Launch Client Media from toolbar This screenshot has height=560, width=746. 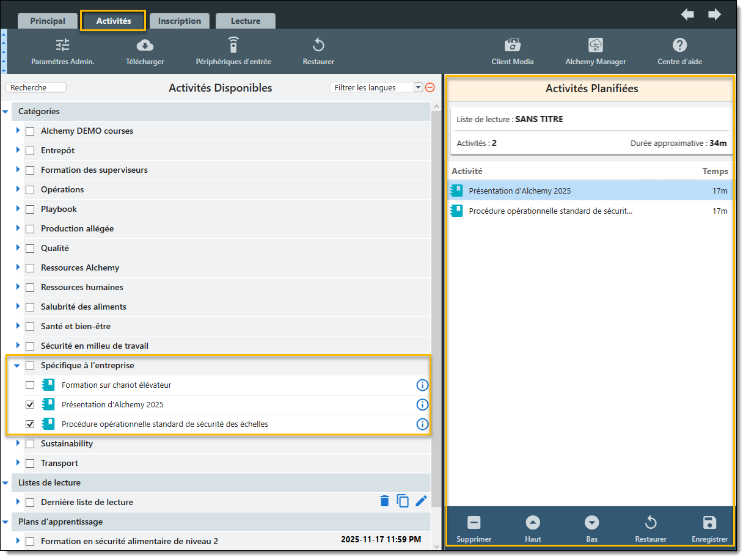(512, 45)
